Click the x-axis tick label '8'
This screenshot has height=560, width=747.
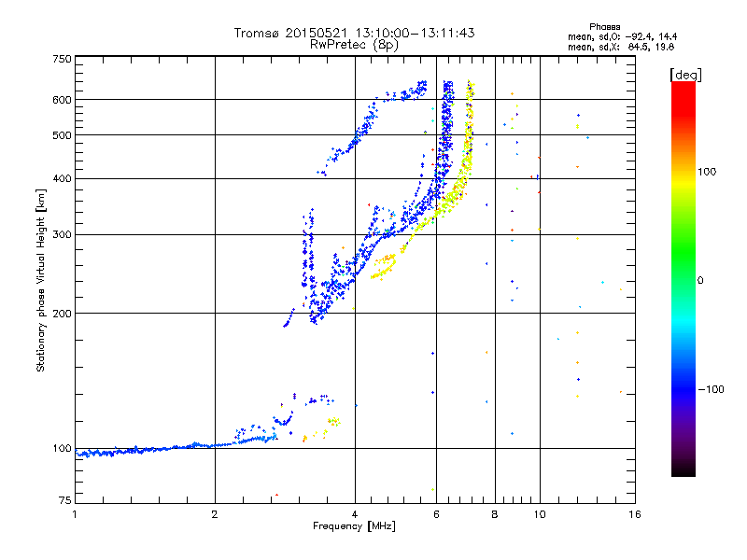click(x=495, y=514)
